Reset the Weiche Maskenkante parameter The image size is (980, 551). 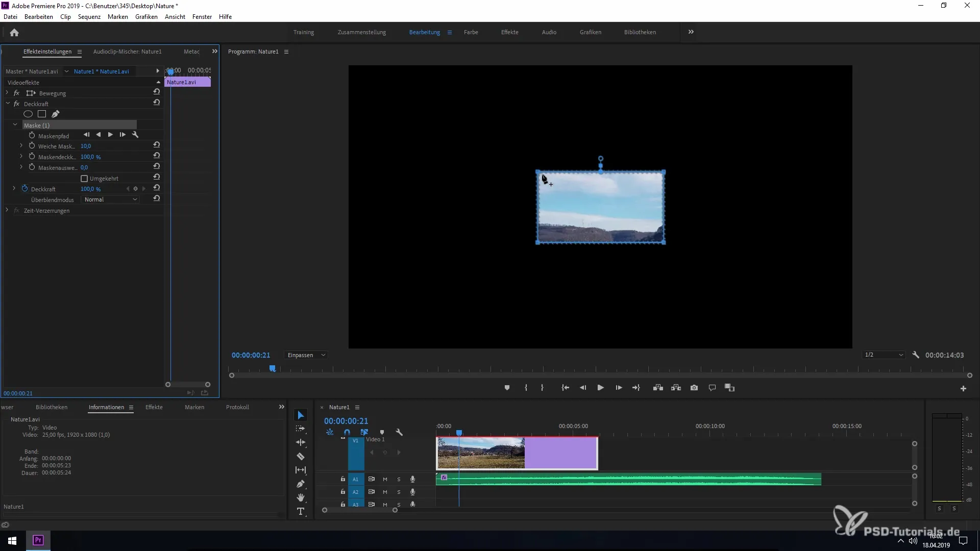pyautogui.click(x=157, y=145)
